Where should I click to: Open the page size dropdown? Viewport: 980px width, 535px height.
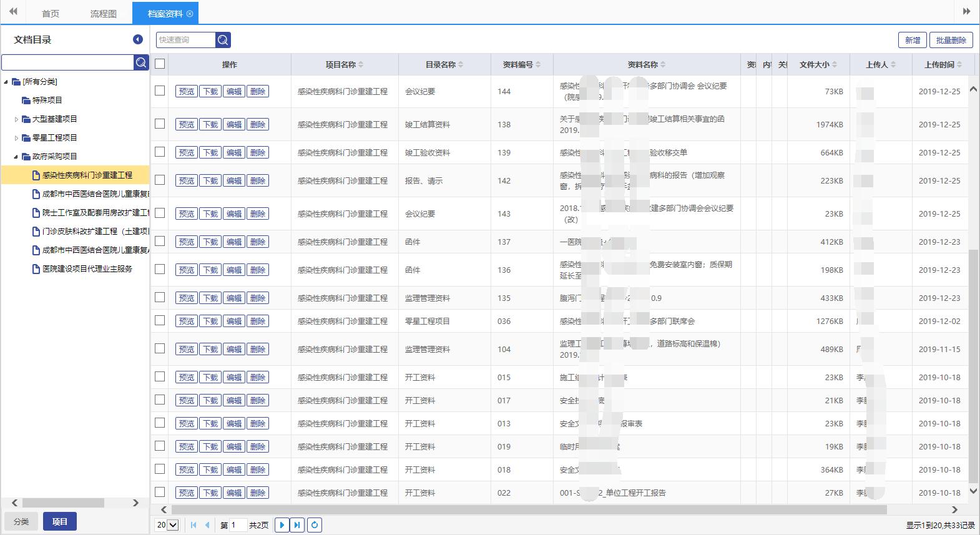click(x=167, y=525)
